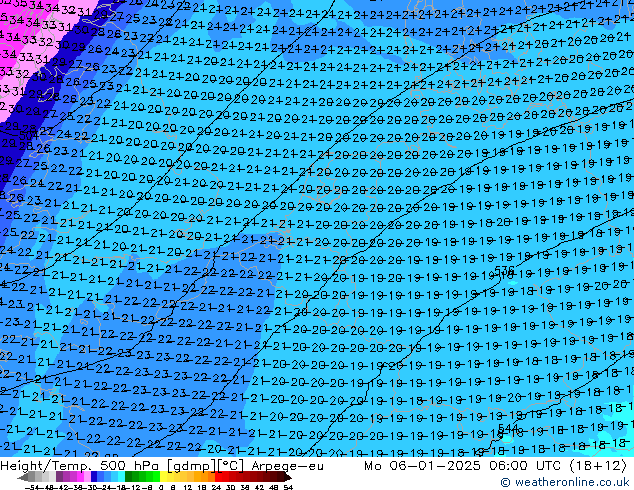Click the '54' legend scale maximum value
Viewport: 634px width, 490px height.
(x=288, y=488)
